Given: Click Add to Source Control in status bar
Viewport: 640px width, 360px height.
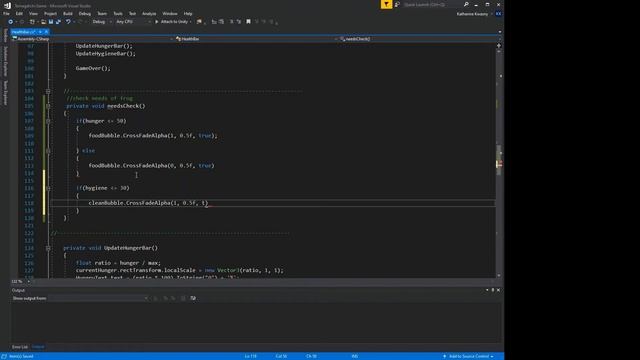Looking at the screenshot, I should tap(469, 356).
